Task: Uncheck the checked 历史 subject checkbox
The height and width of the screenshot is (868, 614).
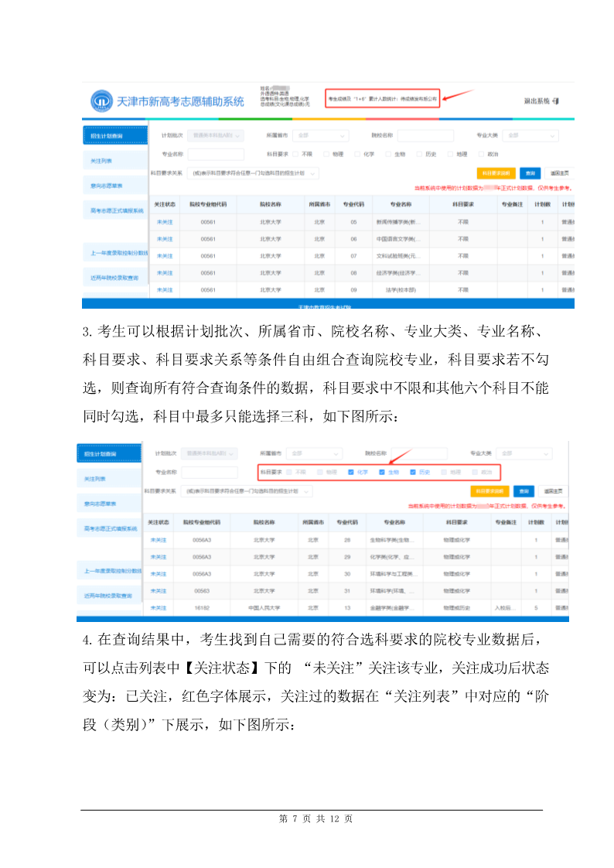Action: tap(413, 471)
